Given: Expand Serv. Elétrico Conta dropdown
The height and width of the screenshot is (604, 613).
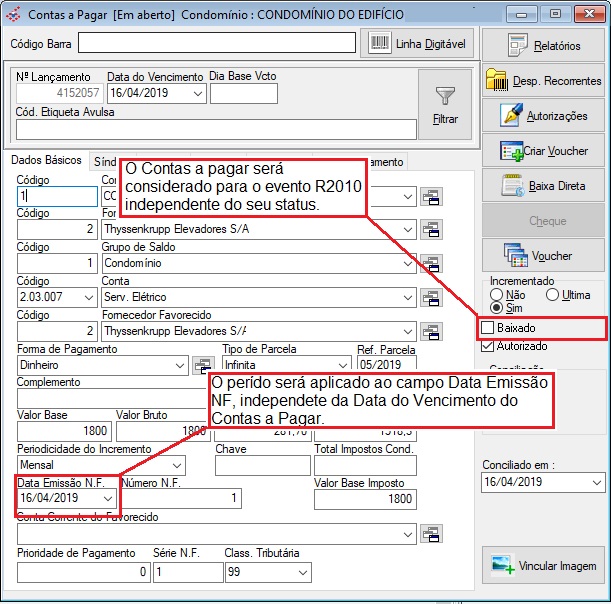Looking at the screenshot, I should click(408, 298).
